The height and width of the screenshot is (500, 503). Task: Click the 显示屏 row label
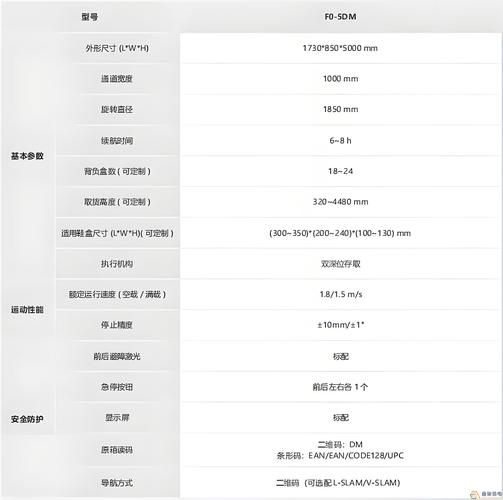(x=117, y=417)
